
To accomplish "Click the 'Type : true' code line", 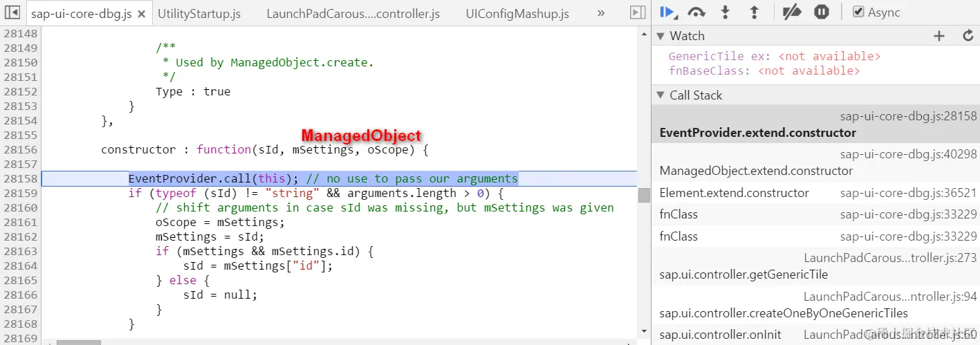I will [x=193, y=91].
